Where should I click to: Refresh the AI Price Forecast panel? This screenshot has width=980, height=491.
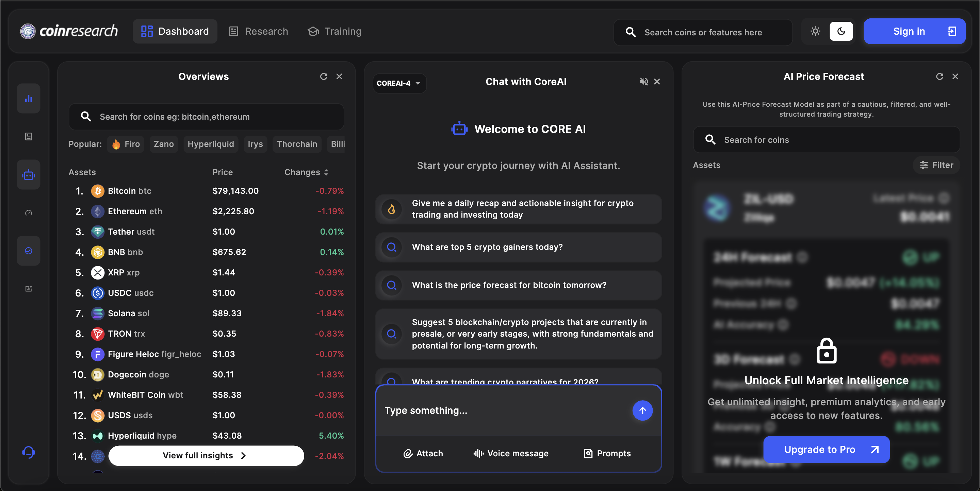(x=940, y=77)
